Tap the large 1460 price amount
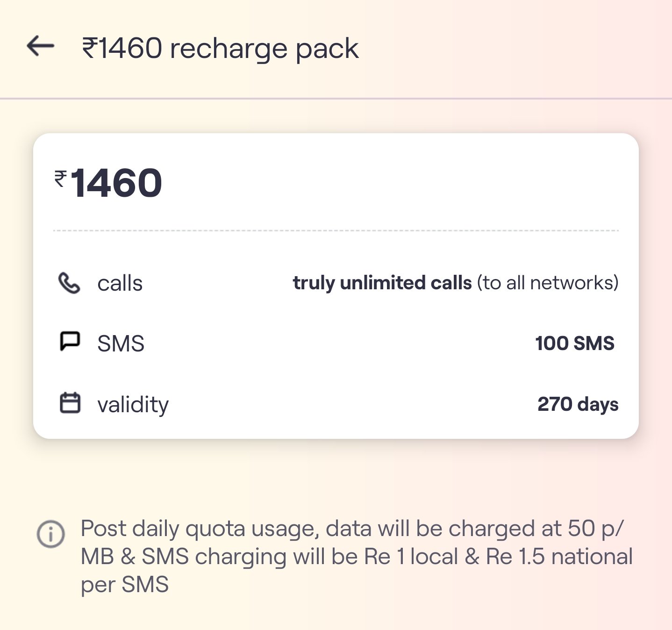 pyautogui.click(x=116, y=183)
